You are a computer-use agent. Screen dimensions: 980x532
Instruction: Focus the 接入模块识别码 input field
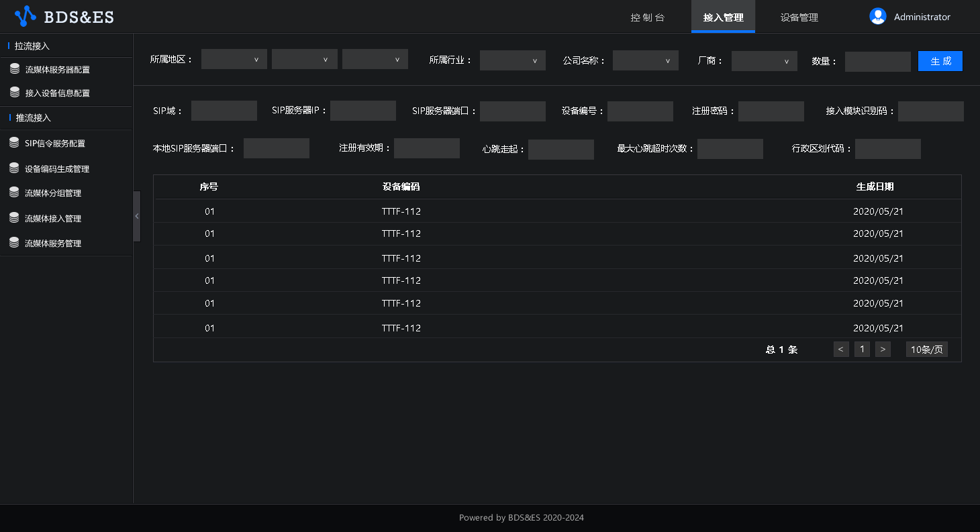click(931, 111)
